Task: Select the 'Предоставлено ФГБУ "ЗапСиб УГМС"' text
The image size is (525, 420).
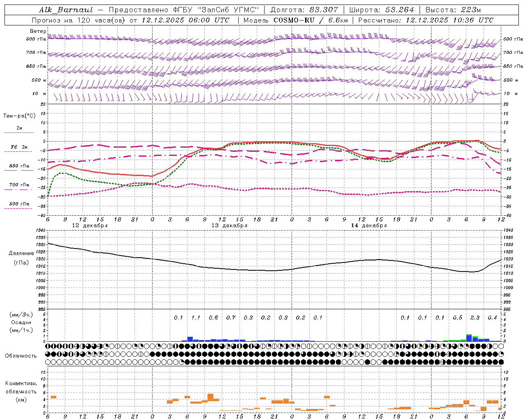Action: [x=184, y=10]
